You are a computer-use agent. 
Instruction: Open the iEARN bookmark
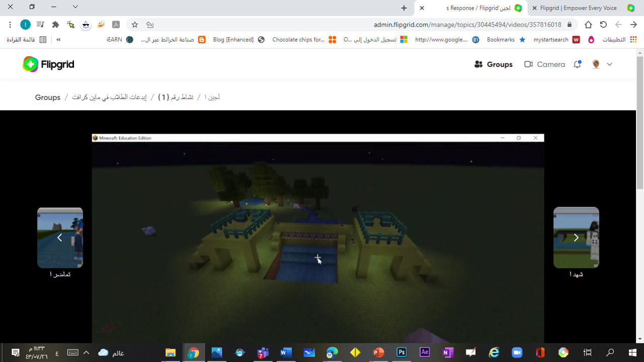pyautogui.click(x=120, y=40)
